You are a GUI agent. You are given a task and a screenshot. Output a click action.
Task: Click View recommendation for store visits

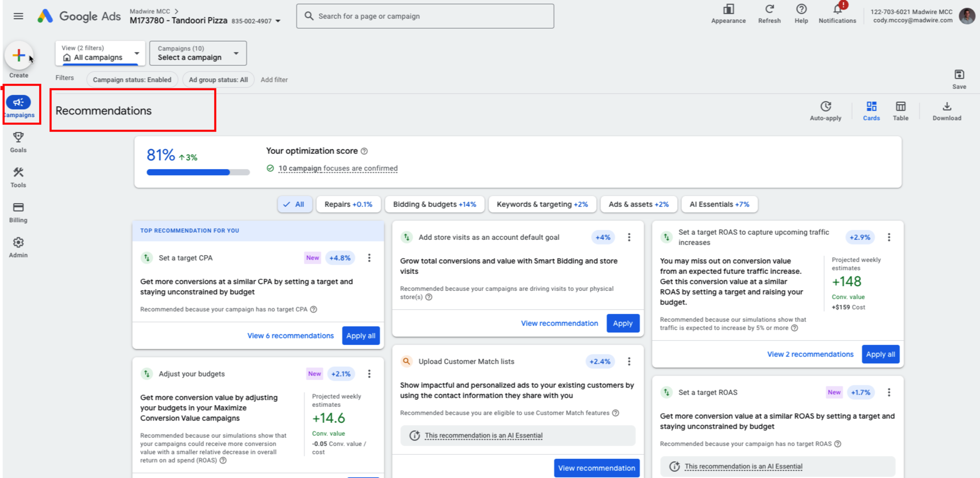tap(559, 323)
